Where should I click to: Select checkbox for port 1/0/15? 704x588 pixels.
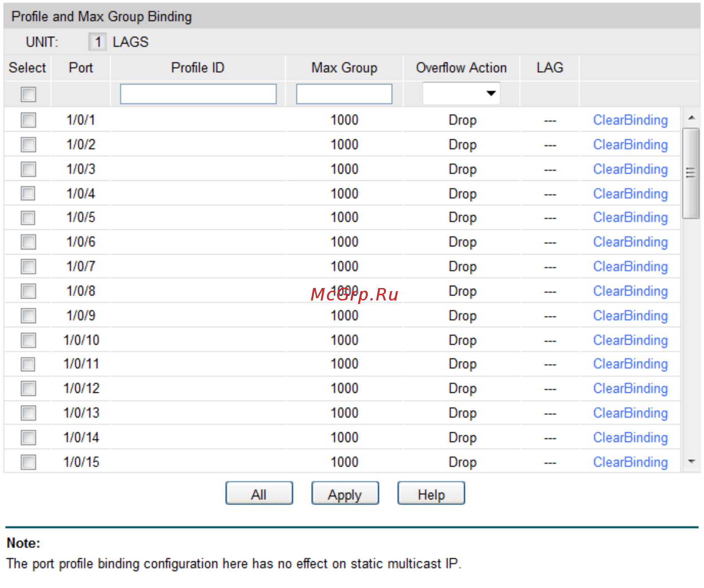(28, 462)
